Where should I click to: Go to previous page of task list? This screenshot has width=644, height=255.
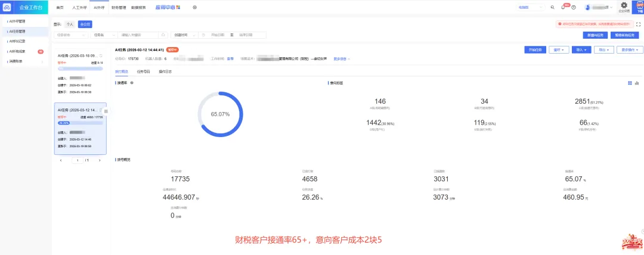click(x=61, y=160)
